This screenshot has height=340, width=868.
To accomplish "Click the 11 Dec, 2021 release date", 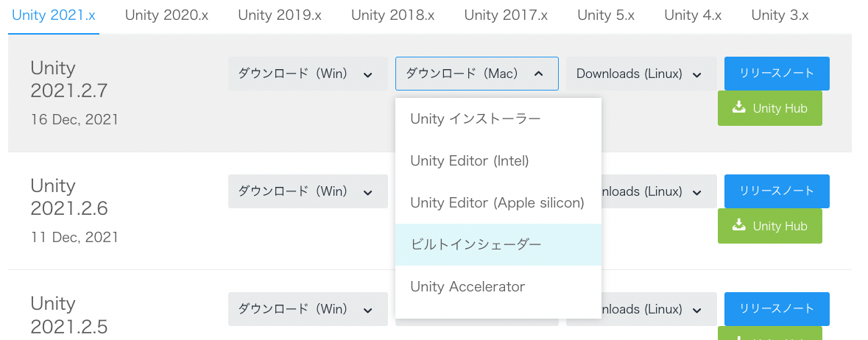I will [x=74, y=238].
